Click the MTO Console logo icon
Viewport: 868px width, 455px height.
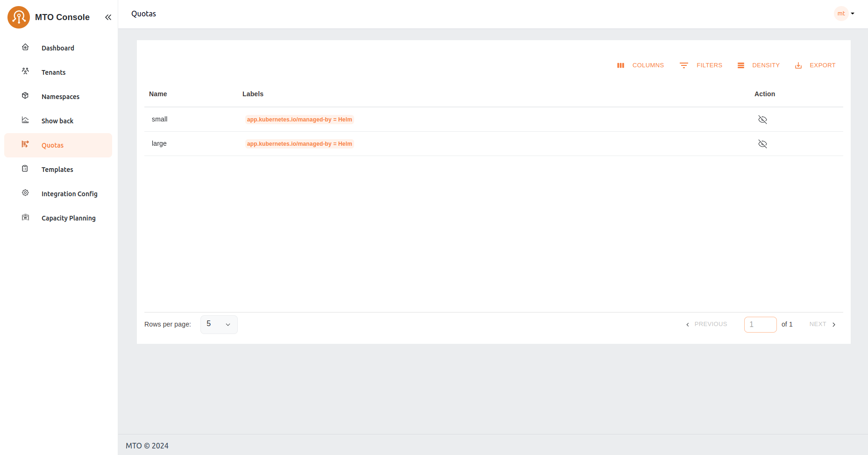point(19,17)
